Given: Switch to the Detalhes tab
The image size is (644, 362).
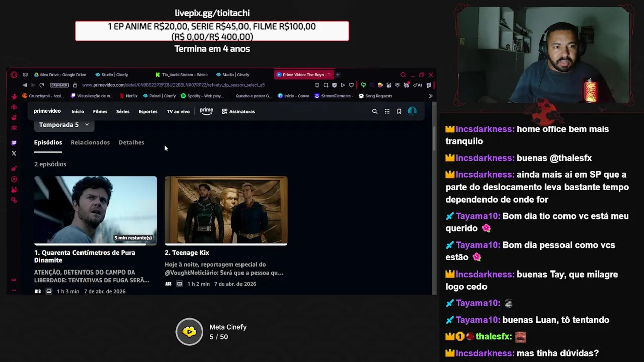Looking at the screenshot, I should coord(131,143).
